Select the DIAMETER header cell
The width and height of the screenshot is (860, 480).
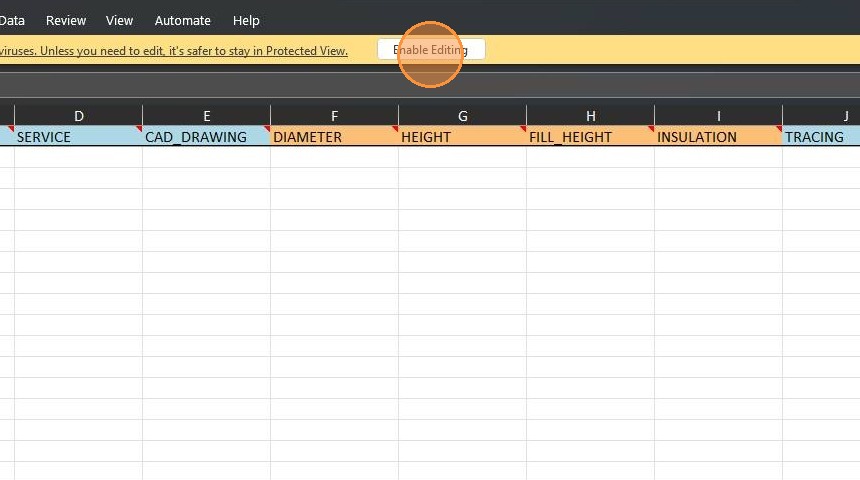click(334, 136)
